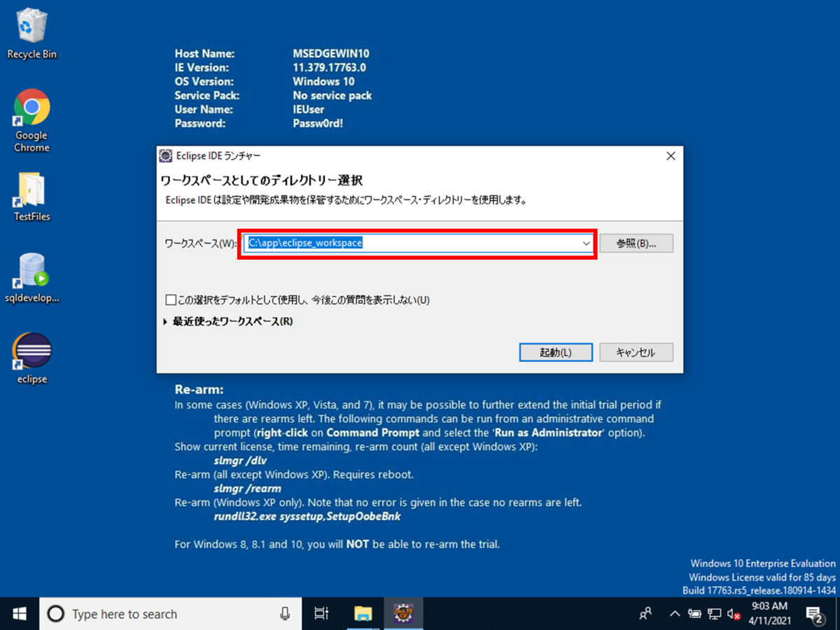Click the Eclipse launcher taskbar icon

coord(402,614)
